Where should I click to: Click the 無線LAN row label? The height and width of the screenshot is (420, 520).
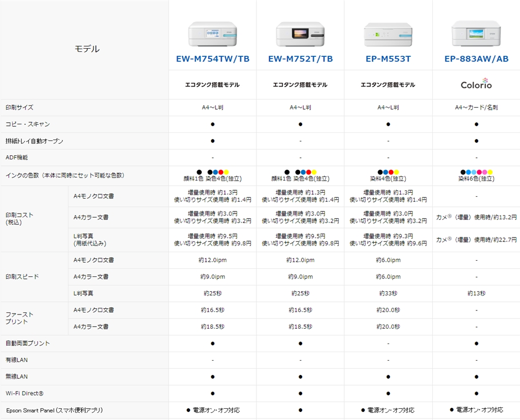click(x=17, y=376)
